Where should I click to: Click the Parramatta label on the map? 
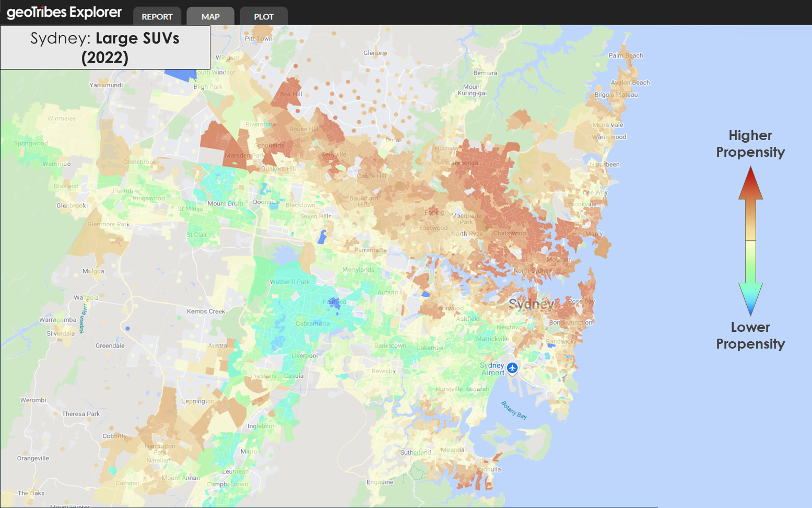[x=370, y=250]
